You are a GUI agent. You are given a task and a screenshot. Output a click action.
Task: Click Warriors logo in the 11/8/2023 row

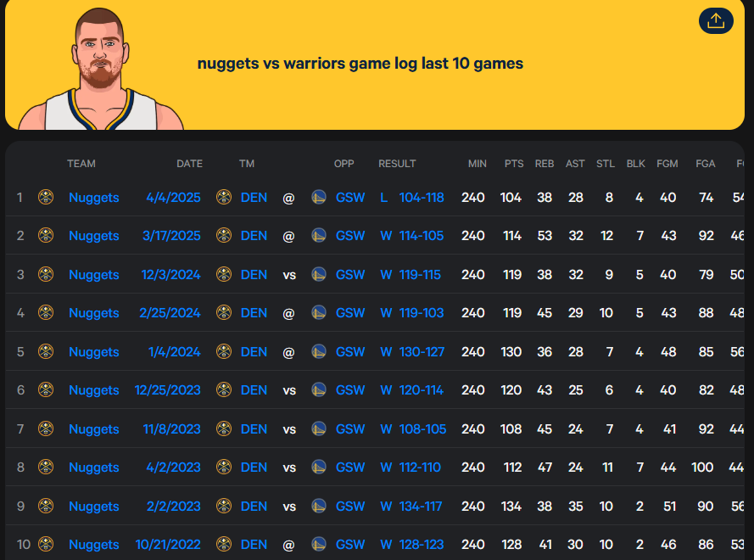(319, 428)
